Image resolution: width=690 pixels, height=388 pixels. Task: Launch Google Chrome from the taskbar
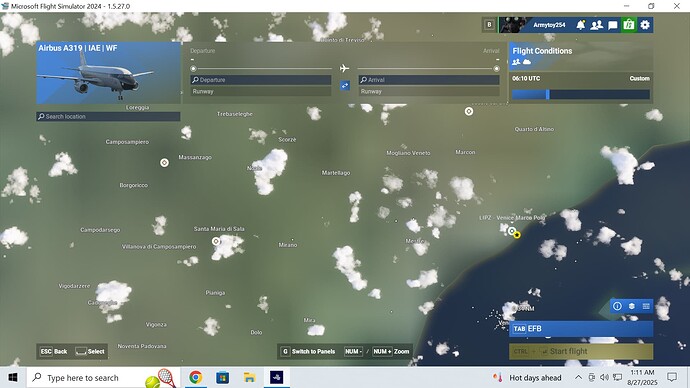(x=196, y=377)
